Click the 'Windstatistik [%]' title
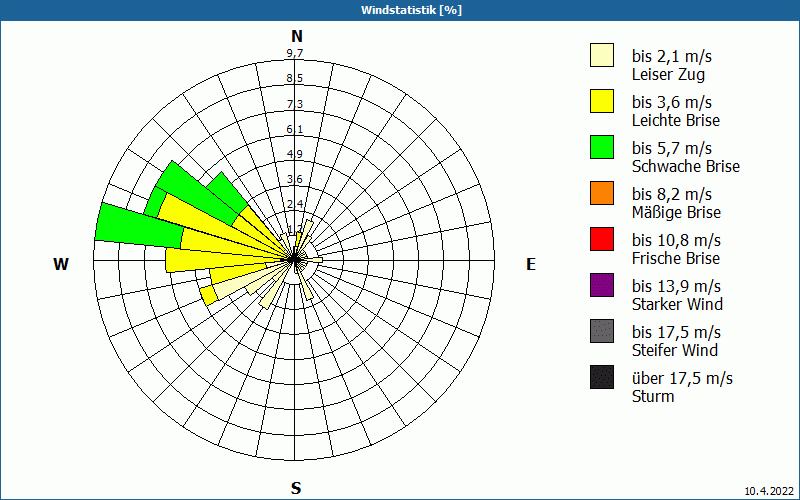This screenshot has width=800, height=500. [411, 10]
